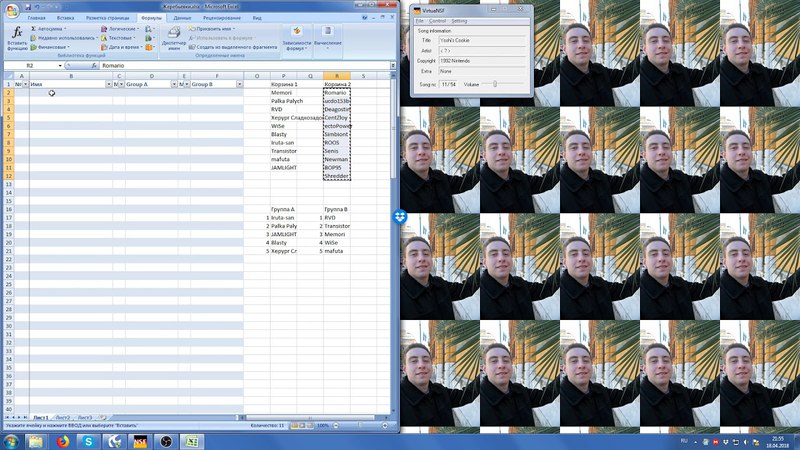The height and width of the screenshot is (450, 800).
Task: Open Formula Auditing (Зависимости формул) group
Action: [x=296, y=38]
